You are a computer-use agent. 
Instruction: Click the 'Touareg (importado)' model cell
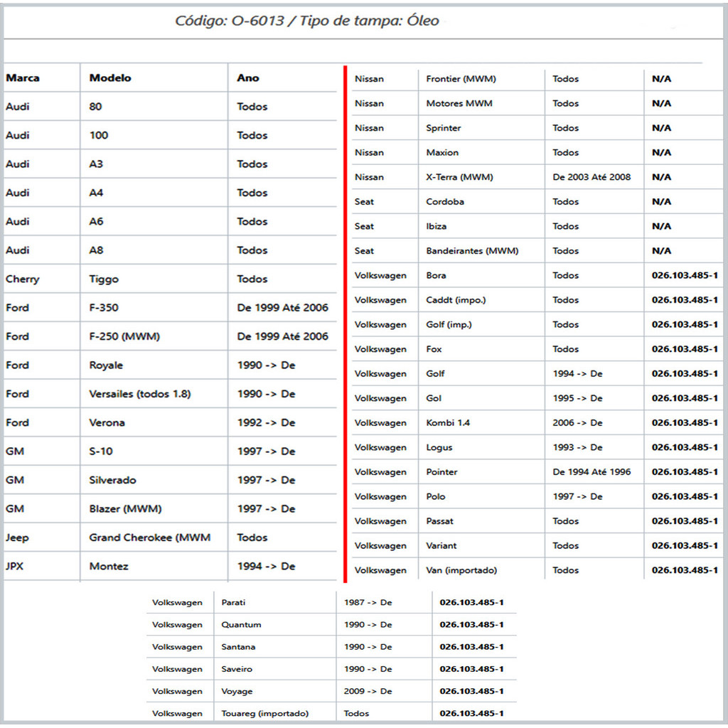tap(265, 713)
